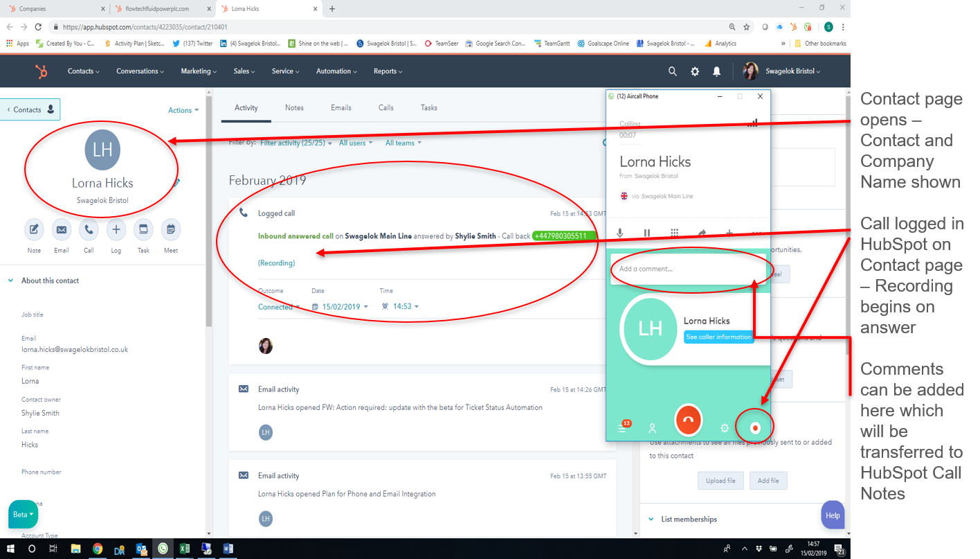Open the All teams filter
Viewport: 980px width, 559px height.
(403, 143)
